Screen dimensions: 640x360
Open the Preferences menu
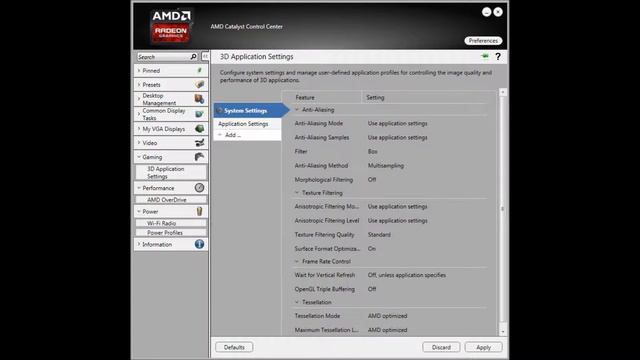point(483,41)
